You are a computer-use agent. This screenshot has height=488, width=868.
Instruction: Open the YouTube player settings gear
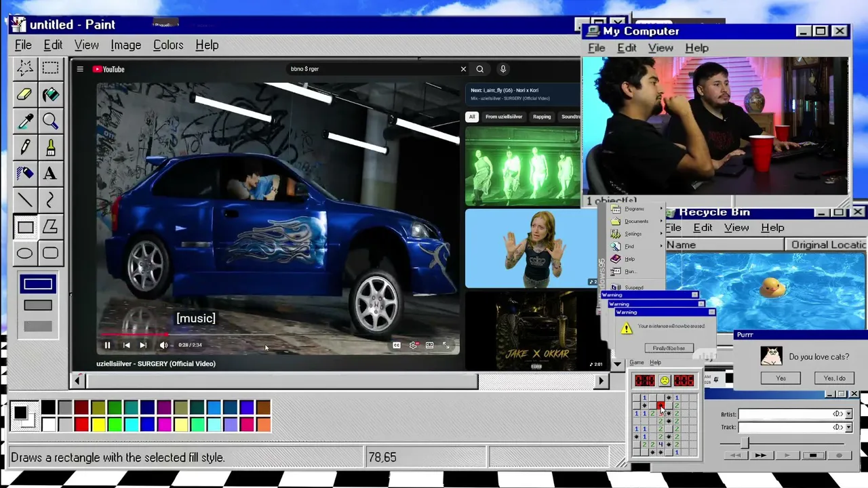(x=413, y=345)
